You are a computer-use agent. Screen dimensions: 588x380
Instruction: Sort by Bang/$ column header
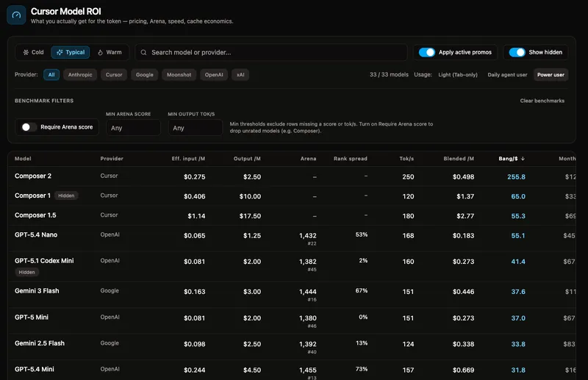508,159
